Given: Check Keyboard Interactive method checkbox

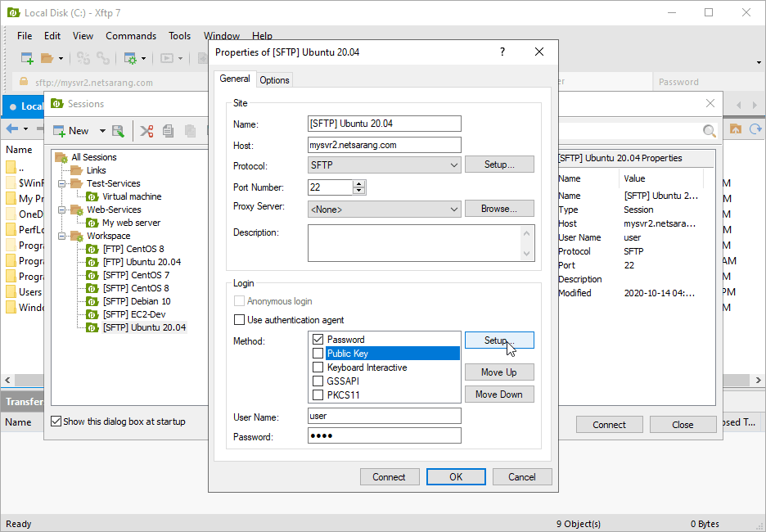Looking at the screenshot, I should tap(318, 367).
